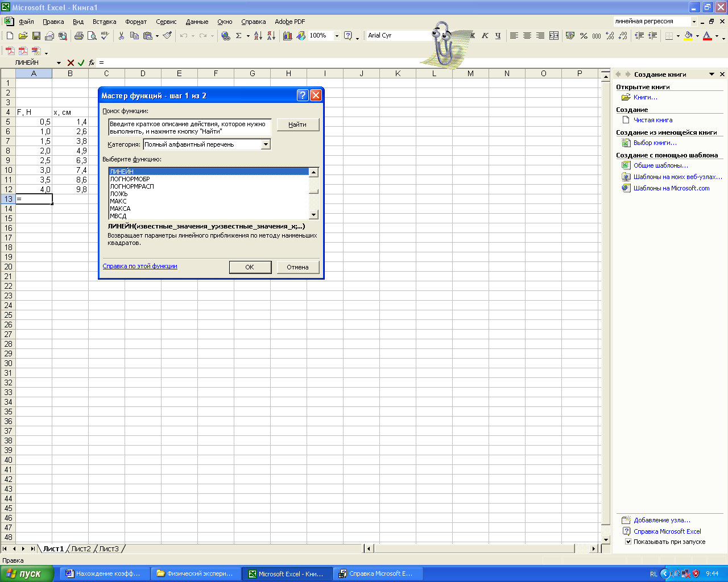Activate the Format Painter brush
This screenshot has height=582, width=728.
167,36
